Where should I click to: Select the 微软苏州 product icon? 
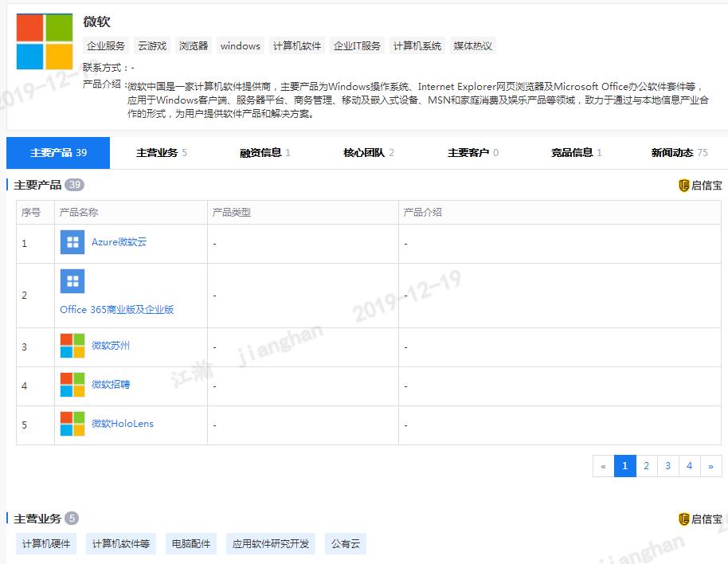coord(72,346)
